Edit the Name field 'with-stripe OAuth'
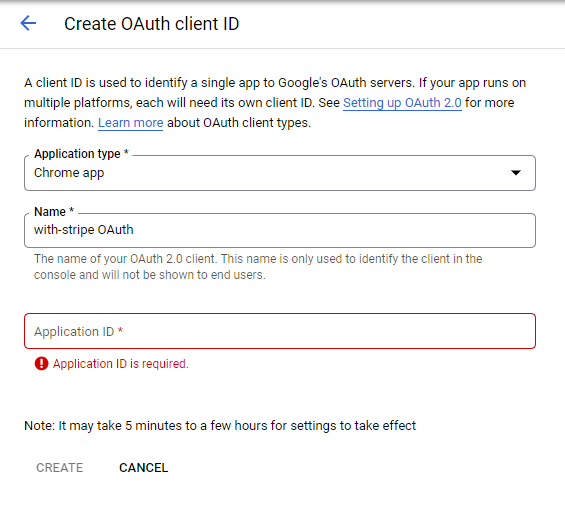565x515 pixels. (x=280, y=230)
